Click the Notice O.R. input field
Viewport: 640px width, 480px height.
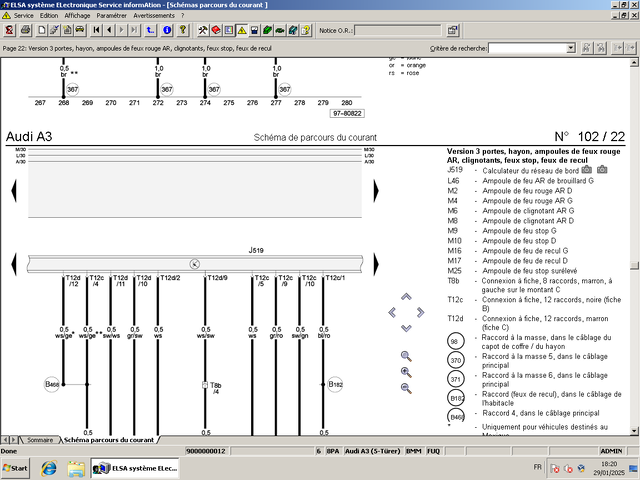coord(396,30)
